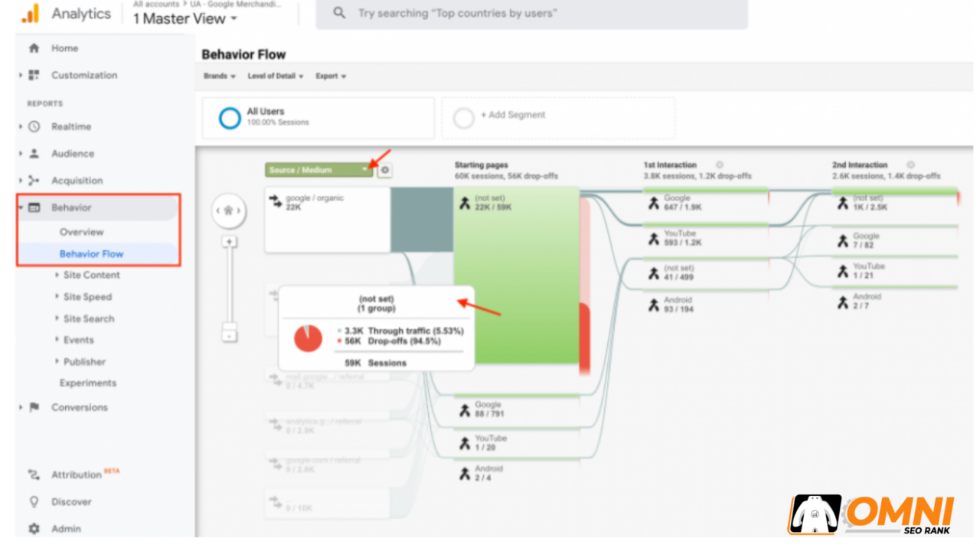Viewport: 980px width, 551px height.
Task: Click the Attribution icon
Action: click(x=34, y=474)
